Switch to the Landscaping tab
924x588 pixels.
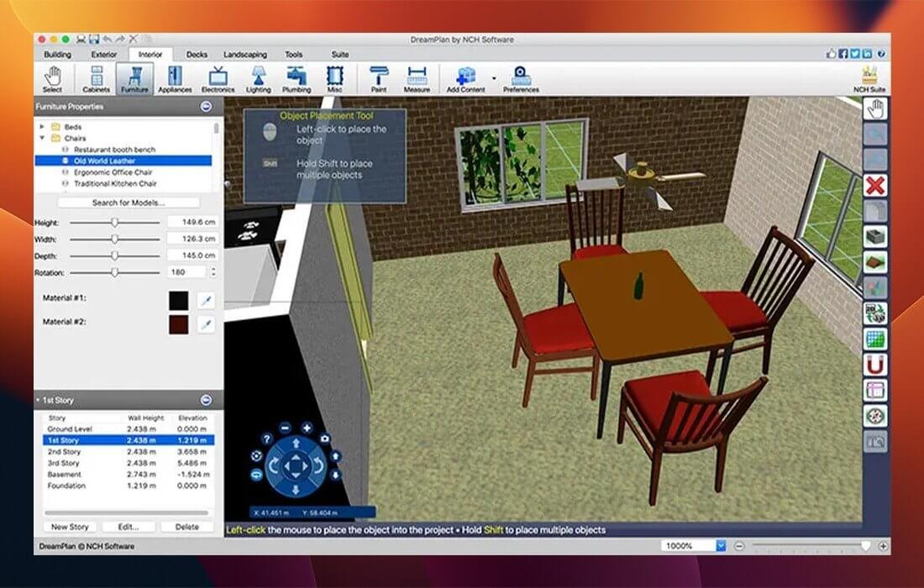pos(244,54)
